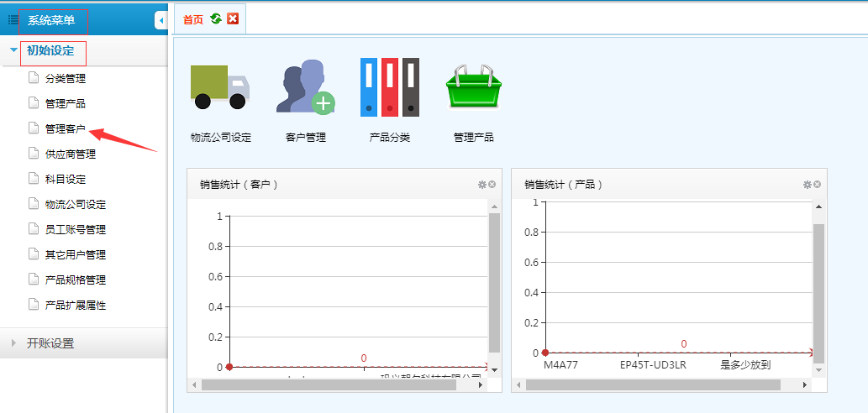Close the 首页 tab with red X
Image resolution: width=868 pixels, height=413 pixels.
tap(233, 18)
